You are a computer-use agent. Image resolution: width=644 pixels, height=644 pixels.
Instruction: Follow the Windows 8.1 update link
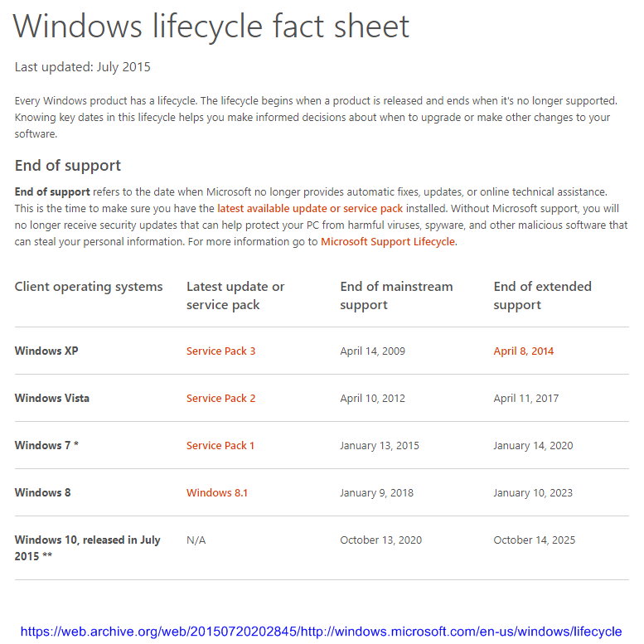[x=217, y=492]
